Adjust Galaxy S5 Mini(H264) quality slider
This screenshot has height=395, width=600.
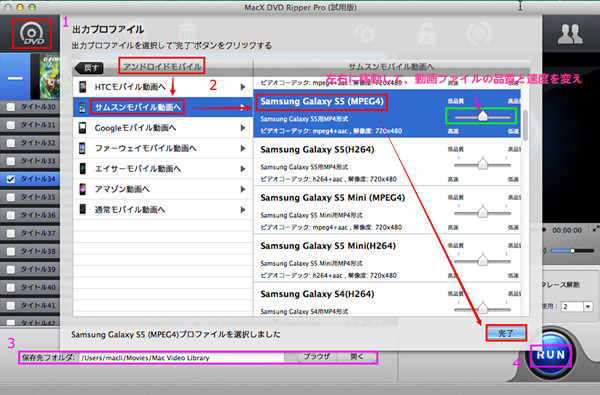click(482, 260)
